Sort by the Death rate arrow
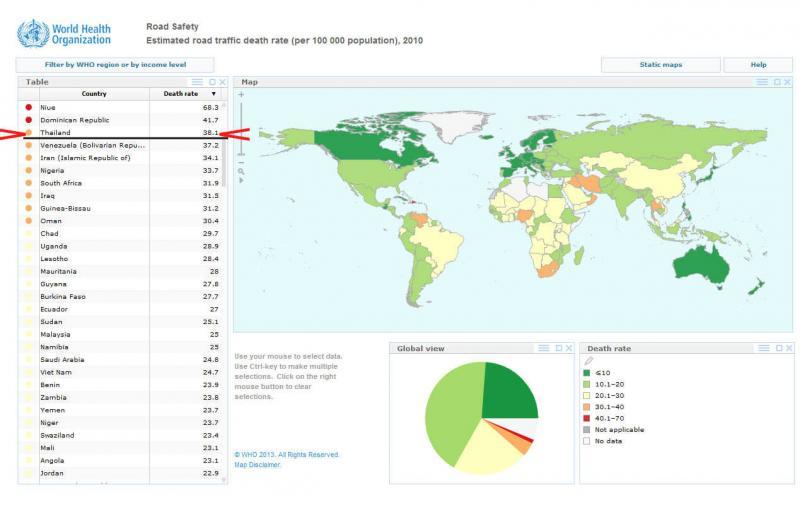The image size is (800, 505). pyautogui.click(x=214, y=94)
